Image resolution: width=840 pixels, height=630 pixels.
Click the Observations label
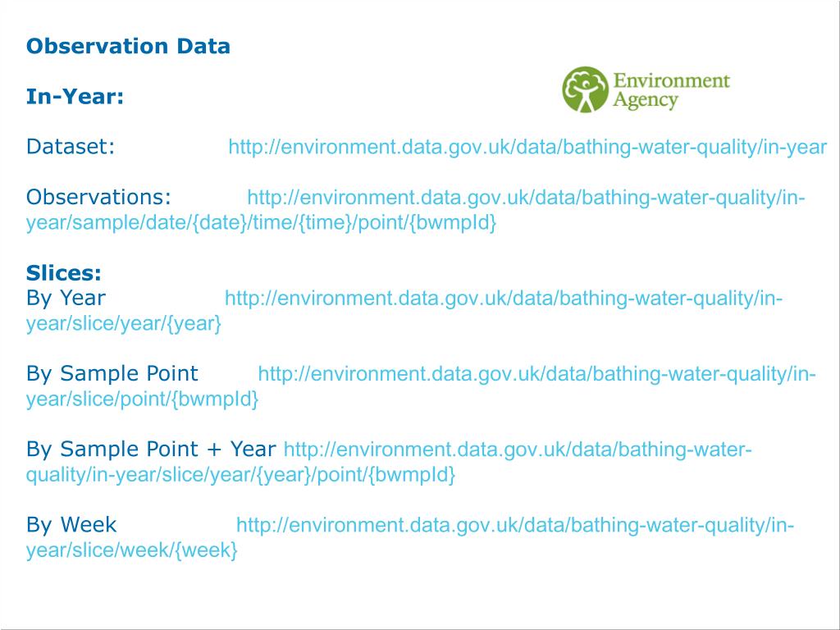[98, 197]
